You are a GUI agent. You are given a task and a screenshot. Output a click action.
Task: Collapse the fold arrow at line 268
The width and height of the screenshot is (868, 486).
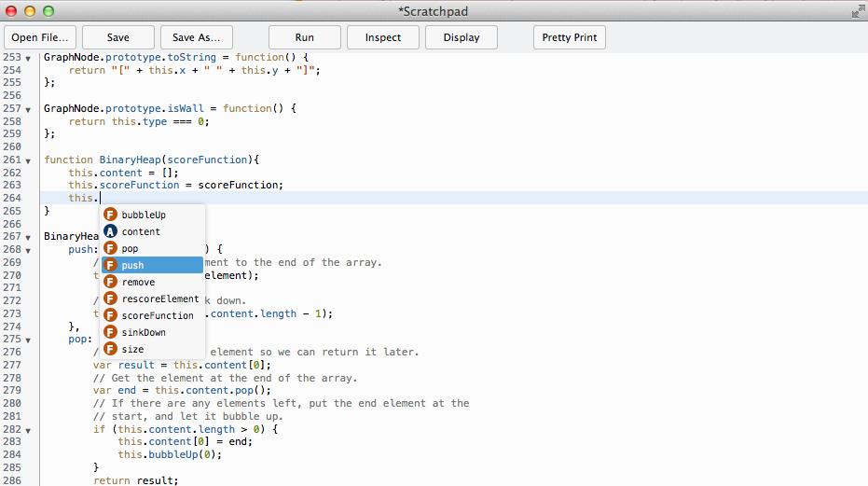pos(28,251)
